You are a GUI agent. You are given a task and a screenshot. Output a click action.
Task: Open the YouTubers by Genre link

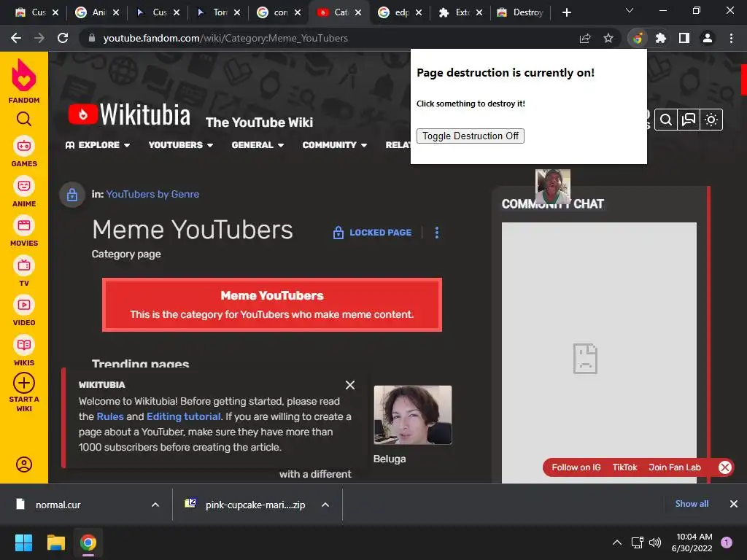[x=152, y=194]
